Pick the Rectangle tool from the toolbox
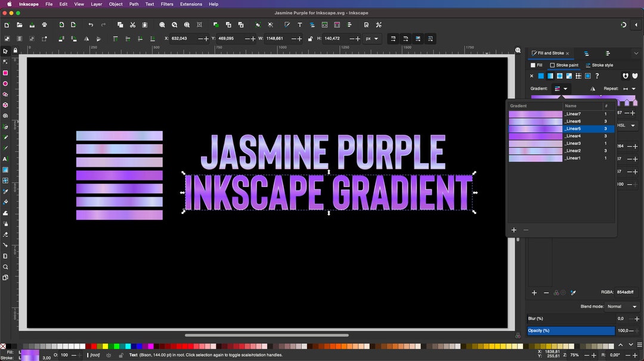Viewport: 644px width, 361px height. pos(5,74)
